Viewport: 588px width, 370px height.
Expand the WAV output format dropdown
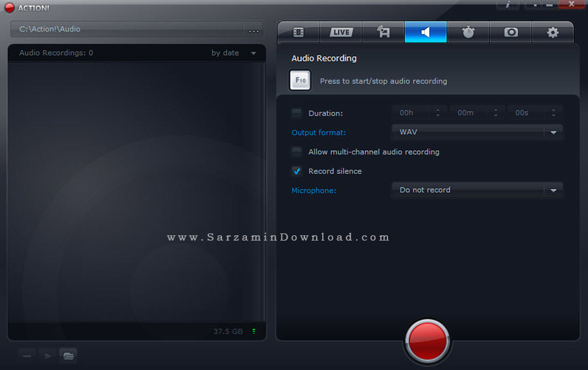[477, 132]
